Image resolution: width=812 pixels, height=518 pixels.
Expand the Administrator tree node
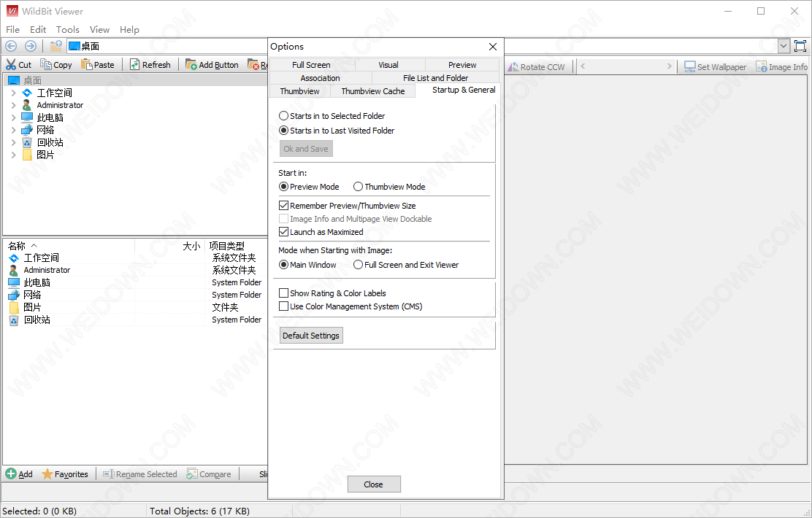(13, 105)
